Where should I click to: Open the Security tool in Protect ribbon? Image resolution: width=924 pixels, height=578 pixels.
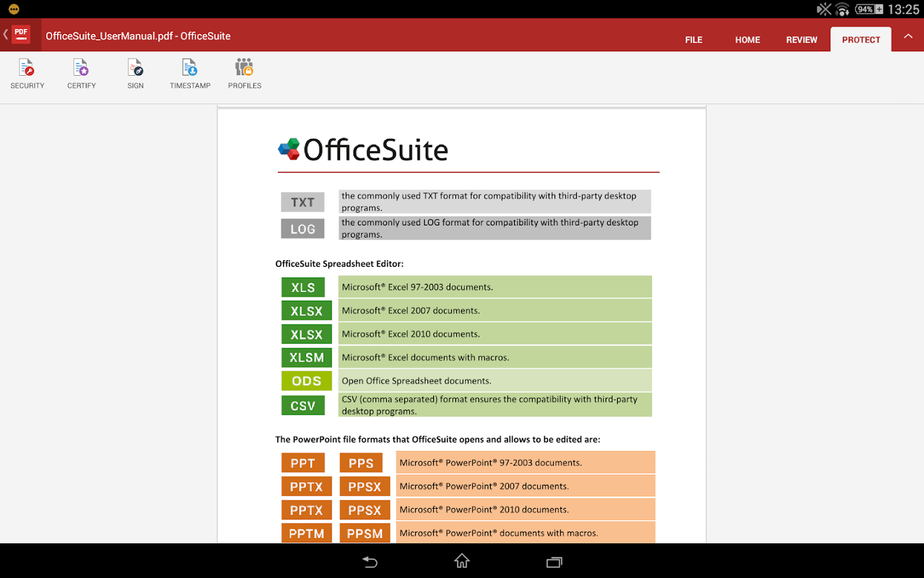coord(27,73)
